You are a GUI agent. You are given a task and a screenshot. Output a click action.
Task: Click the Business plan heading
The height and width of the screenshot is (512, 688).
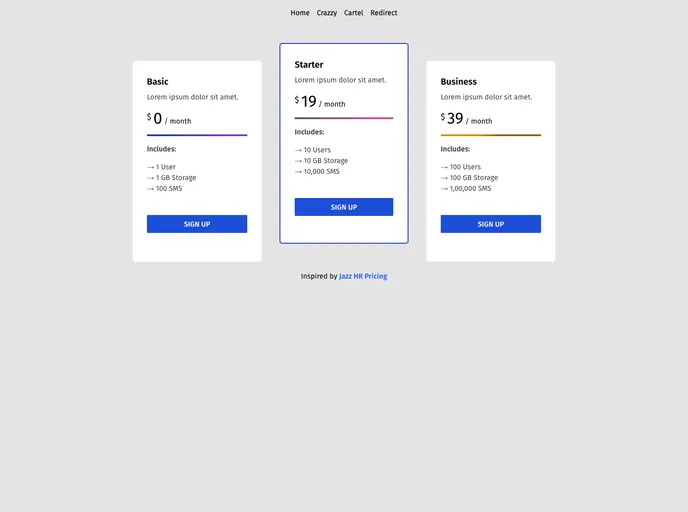click(459, 82)
